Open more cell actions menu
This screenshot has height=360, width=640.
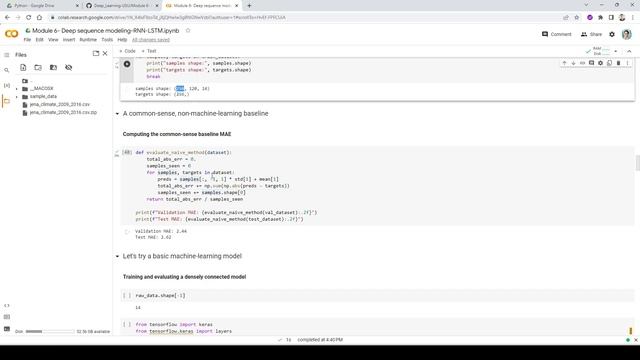click(627, 63)
